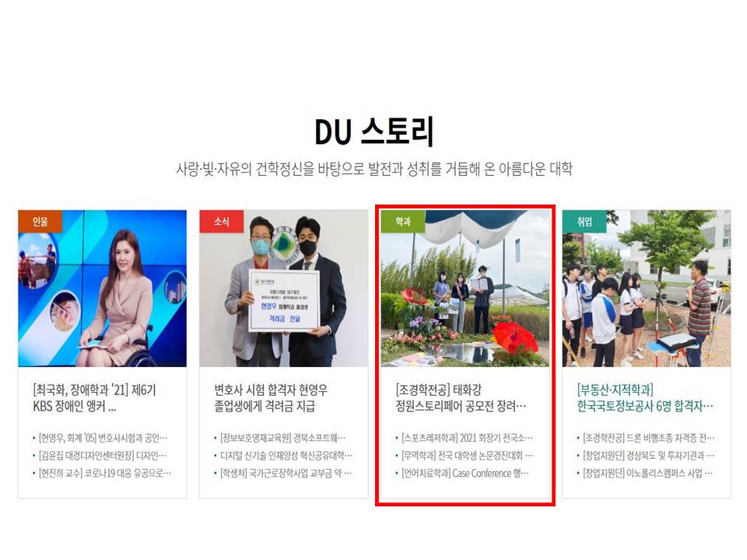Click the teal 취업 category tag
747x560 pixels.
584,222
